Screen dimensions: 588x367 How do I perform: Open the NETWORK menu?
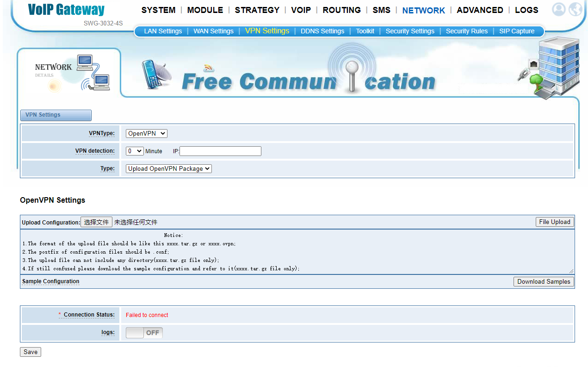(x=424, y=10)
